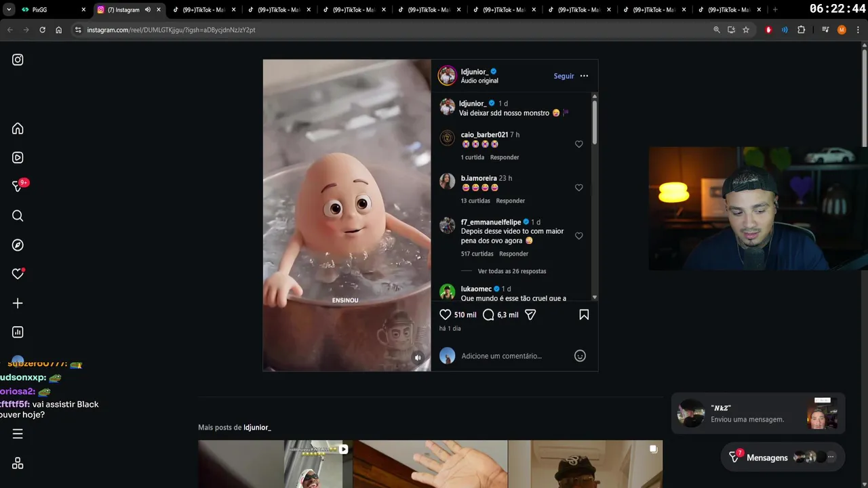Like caio_barber021's comment
Image resolution: width=868 pixels, height=488 pixels.
click(x=579, y=144)
